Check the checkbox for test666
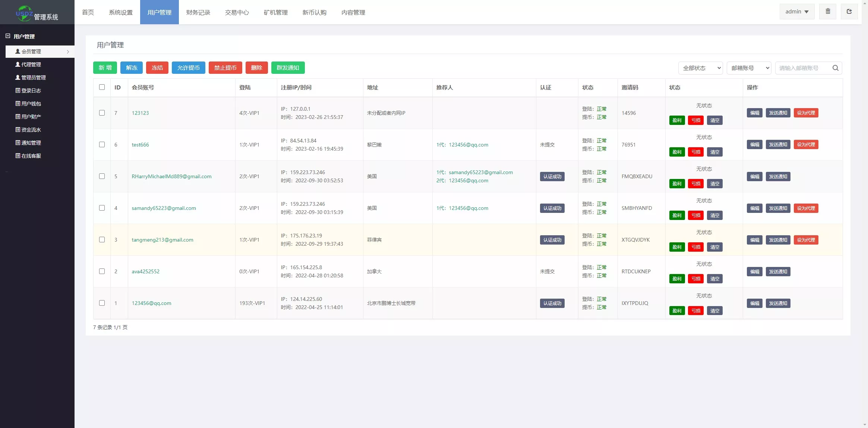This screenshot has width=868, height=428. tap(102, 144)
